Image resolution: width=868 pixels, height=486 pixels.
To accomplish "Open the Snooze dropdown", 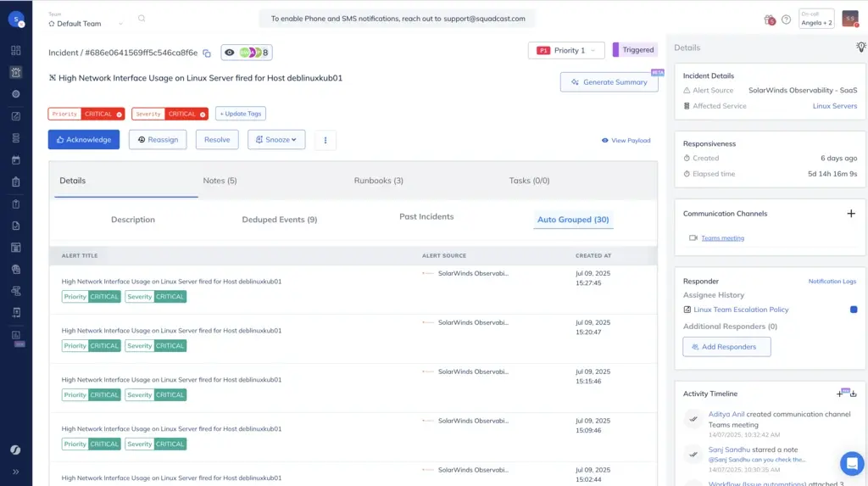I will [276, 140].
